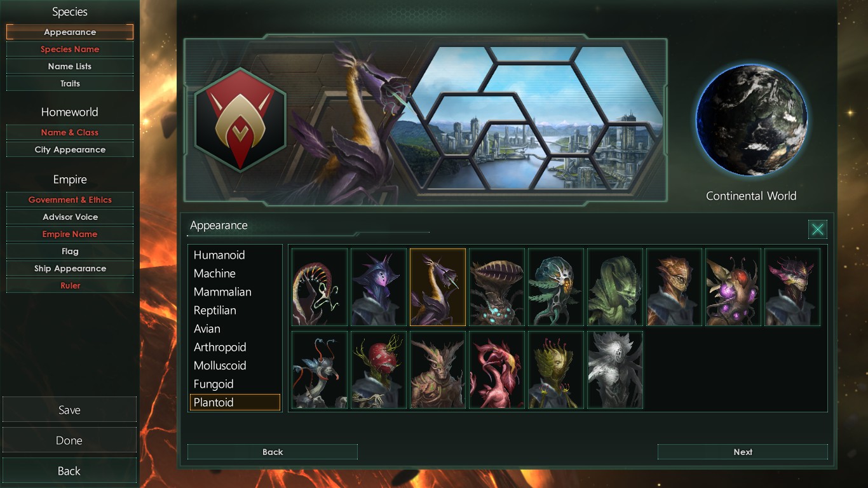Pick the red bulb-headed plantoid portrait
The height and width of the screenshot is (488, 868).
[379, 370]
